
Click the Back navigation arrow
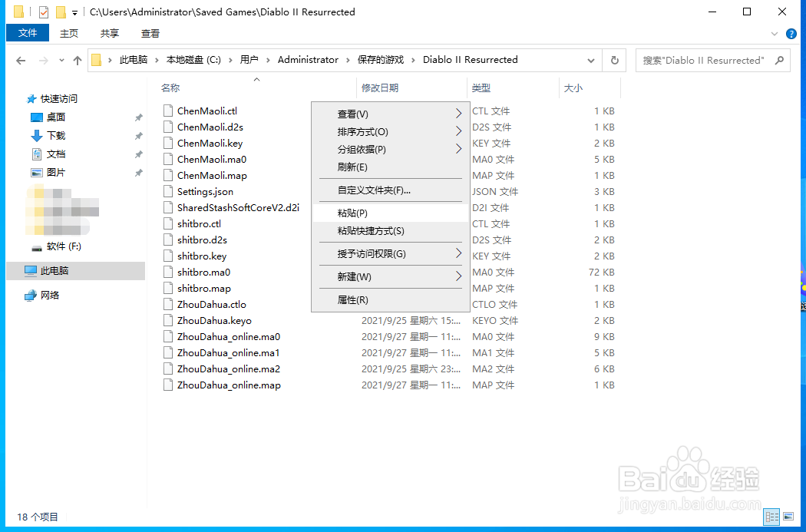point(21,61)
